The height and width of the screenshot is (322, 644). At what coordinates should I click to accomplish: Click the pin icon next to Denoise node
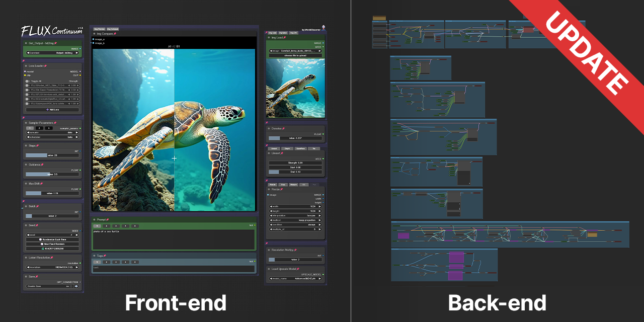coord(284,128)
